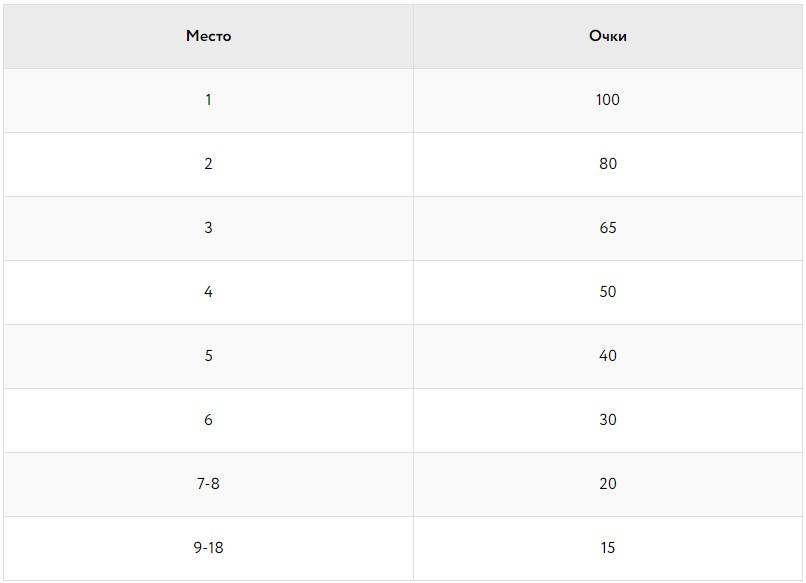Viewport: 806px width, 583px height.
Task: Click the Очки column header
Action: (608, 36)
